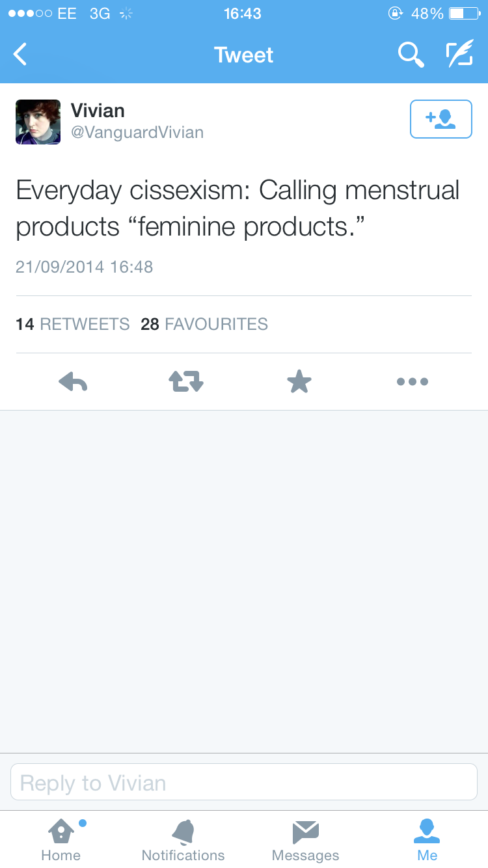
Task: Tap the tweet timestamp 21/09/2014
Action: [x=85, y=267]
